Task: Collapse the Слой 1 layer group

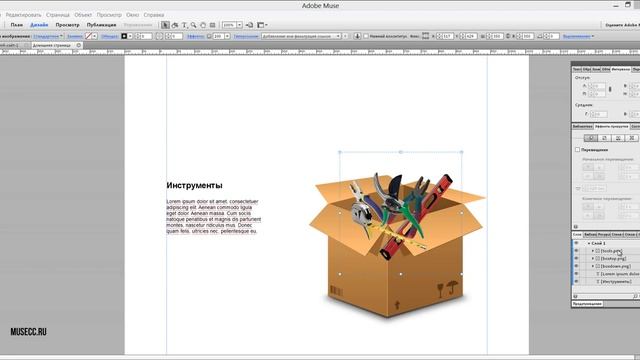Action: pyautogui.click(x=589, y=243)
